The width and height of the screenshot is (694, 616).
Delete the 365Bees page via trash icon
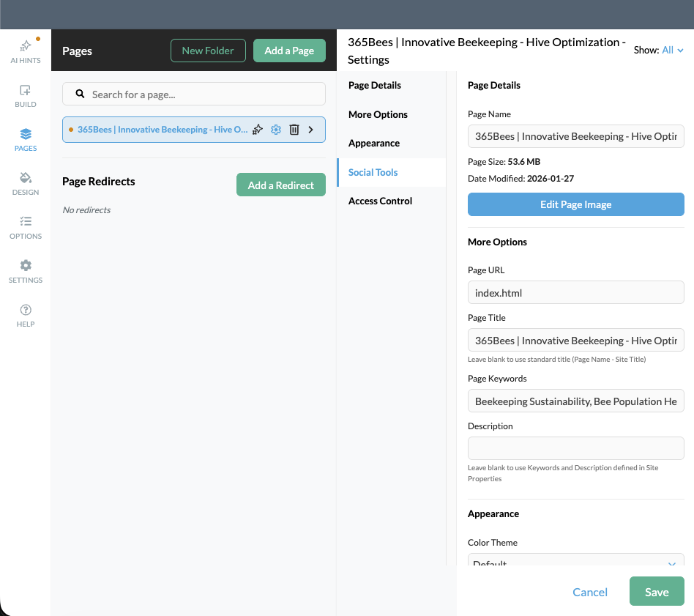tap(294, 129)
